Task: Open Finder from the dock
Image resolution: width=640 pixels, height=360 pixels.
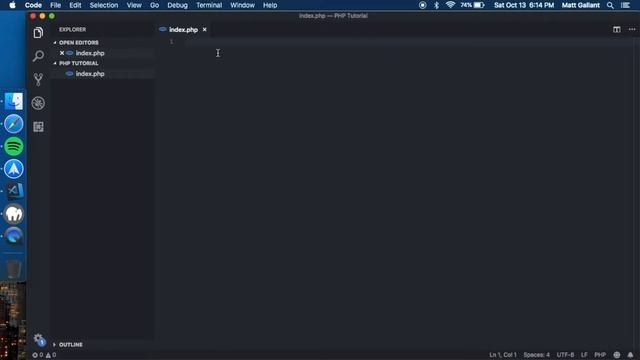Action: tap(14, 101)
